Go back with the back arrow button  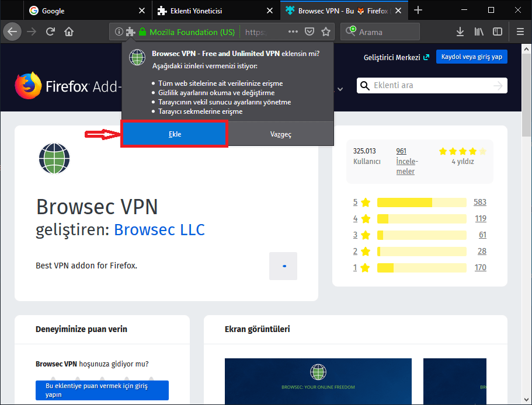pyautogui.click(x=12, y=32)
